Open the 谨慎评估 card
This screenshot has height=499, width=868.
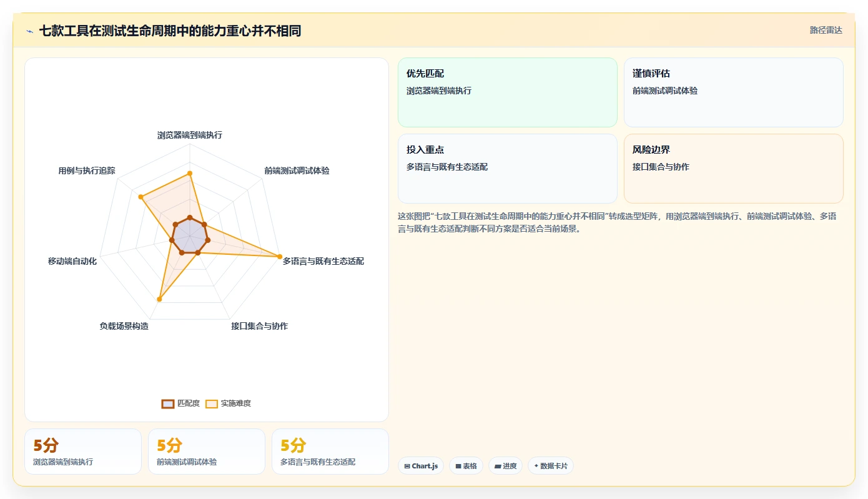733,92
